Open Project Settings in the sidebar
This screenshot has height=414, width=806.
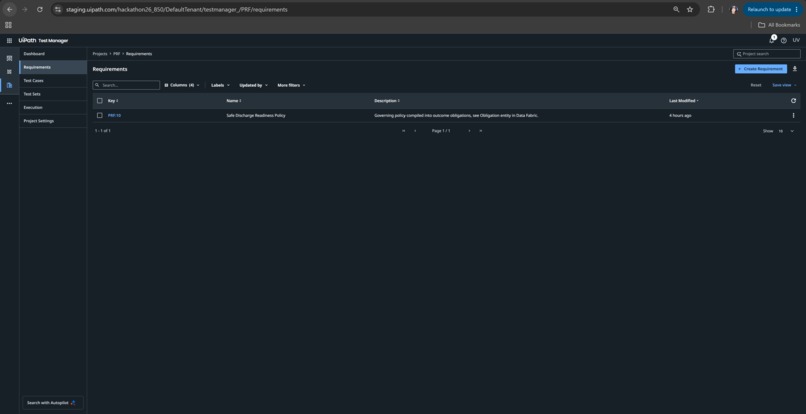[53, 121]
